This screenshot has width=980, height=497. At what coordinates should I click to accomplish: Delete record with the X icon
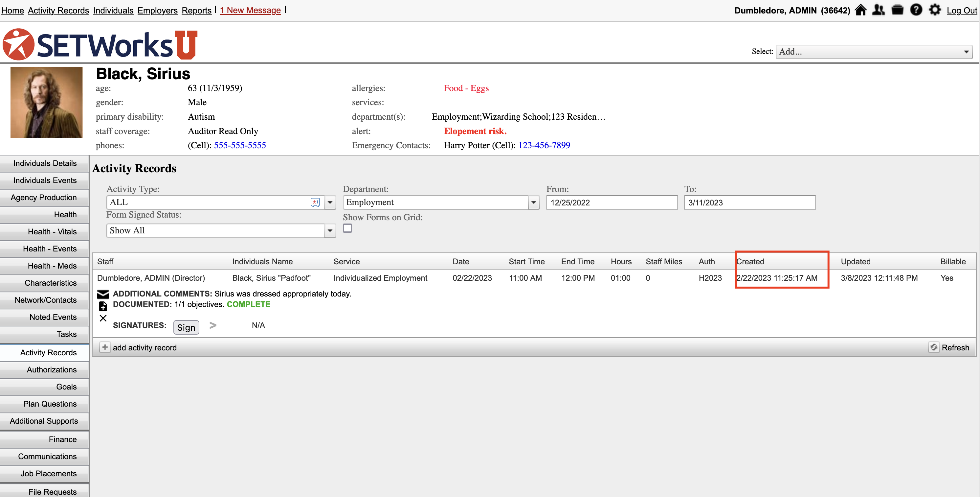[103, 318]
